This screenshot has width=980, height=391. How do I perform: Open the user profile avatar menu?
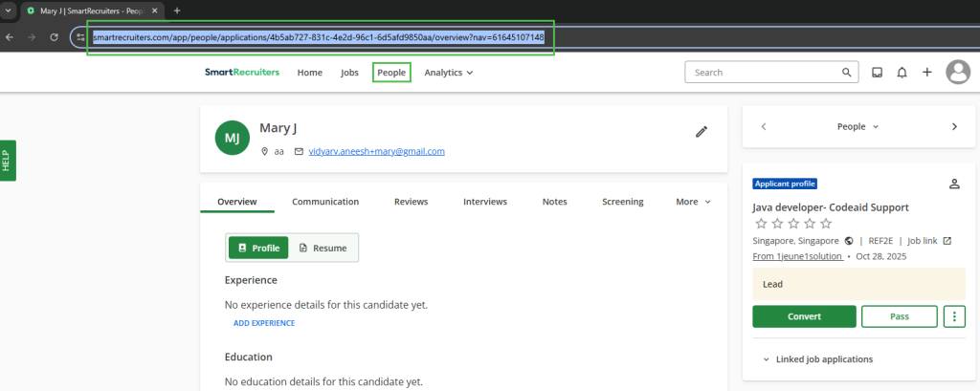957,73
